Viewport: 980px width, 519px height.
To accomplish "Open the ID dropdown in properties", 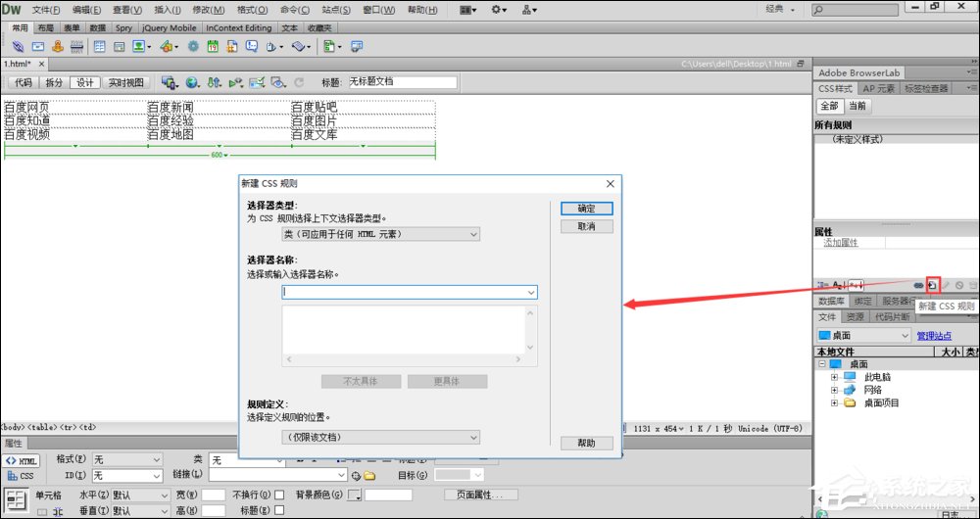I will point(127,476).
